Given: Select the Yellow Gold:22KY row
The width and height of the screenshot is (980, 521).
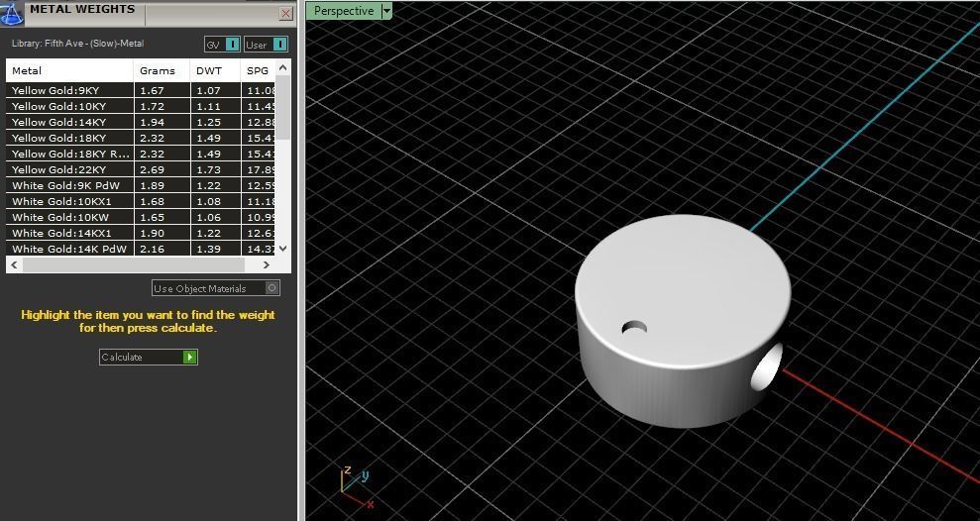Looking at the screenshot, I should [141, 169].
